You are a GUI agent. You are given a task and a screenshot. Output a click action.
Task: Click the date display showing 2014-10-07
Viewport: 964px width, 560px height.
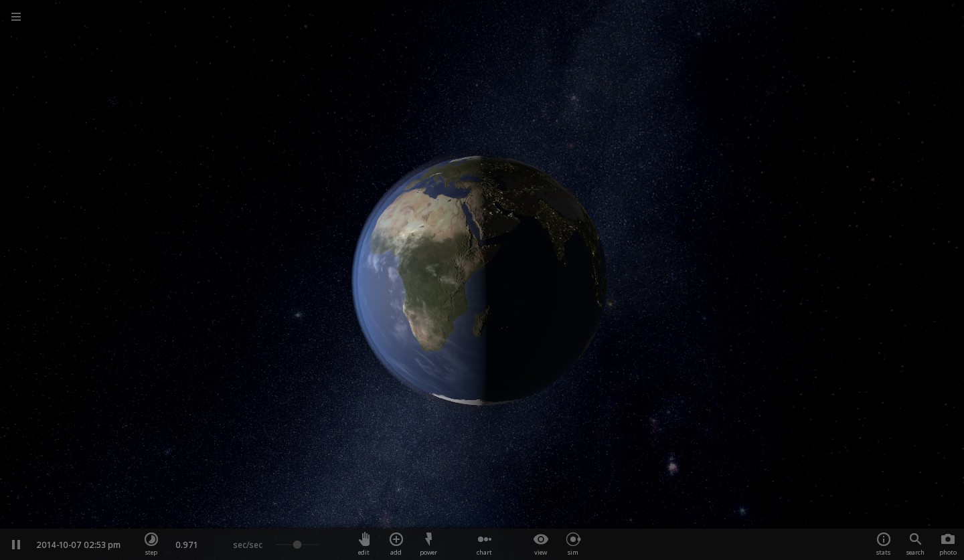click(x=60, y=545)
